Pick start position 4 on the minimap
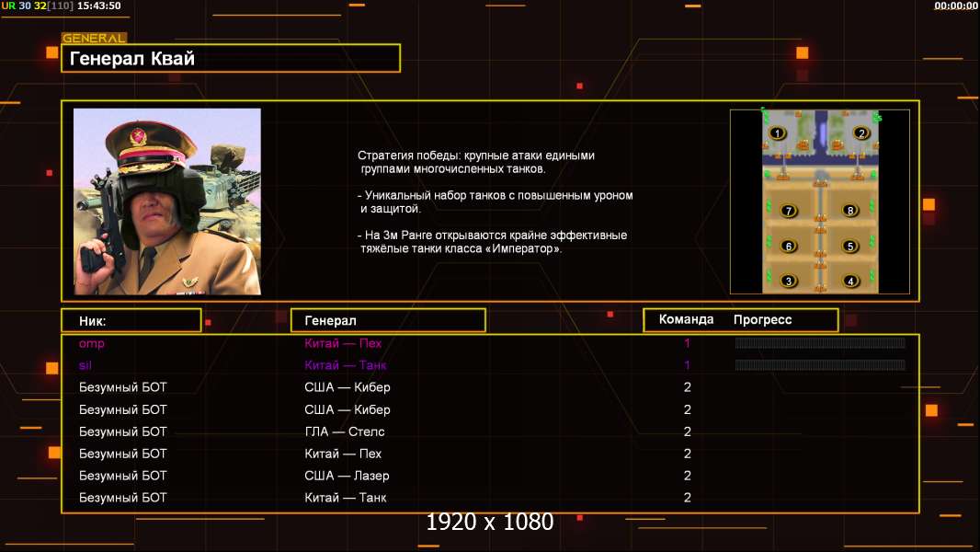 (x=851, y=281)
